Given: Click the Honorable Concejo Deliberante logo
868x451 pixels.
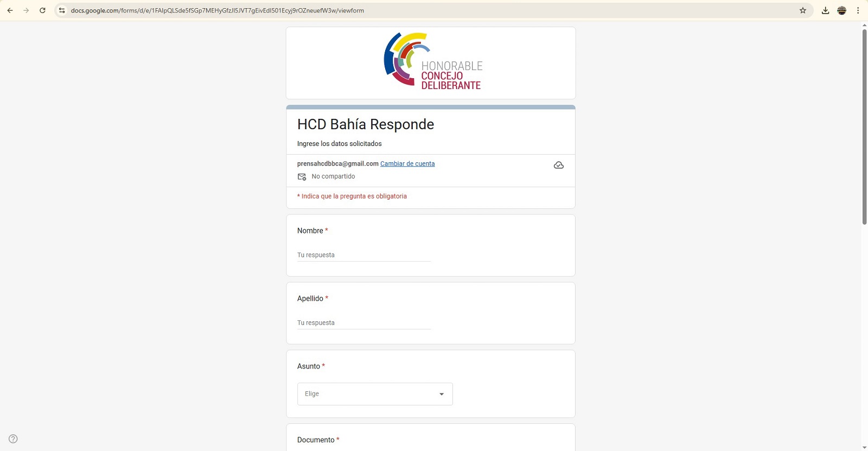Looking at the screenshot, I should (x=432, y=61).
